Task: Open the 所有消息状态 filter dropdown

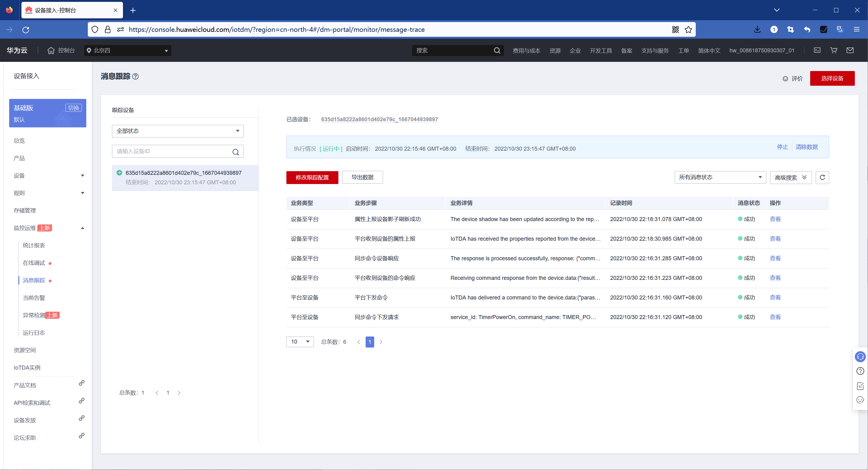Action: tap(720, 177)
